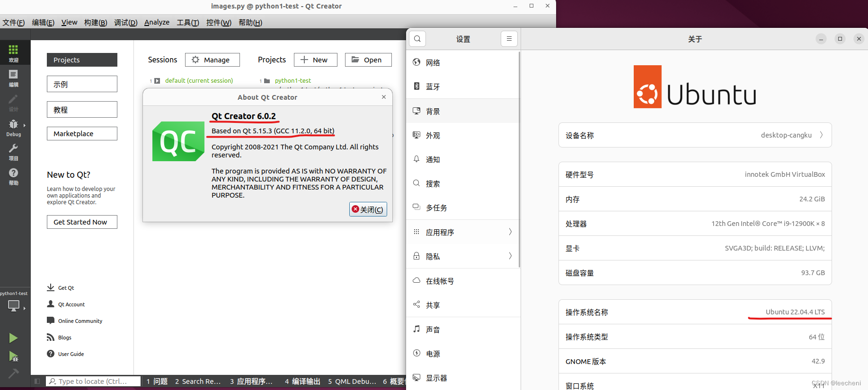Select 背景 (Background) in Settings sidebar
Screen dimensions: 868x390
pos(463,111)
